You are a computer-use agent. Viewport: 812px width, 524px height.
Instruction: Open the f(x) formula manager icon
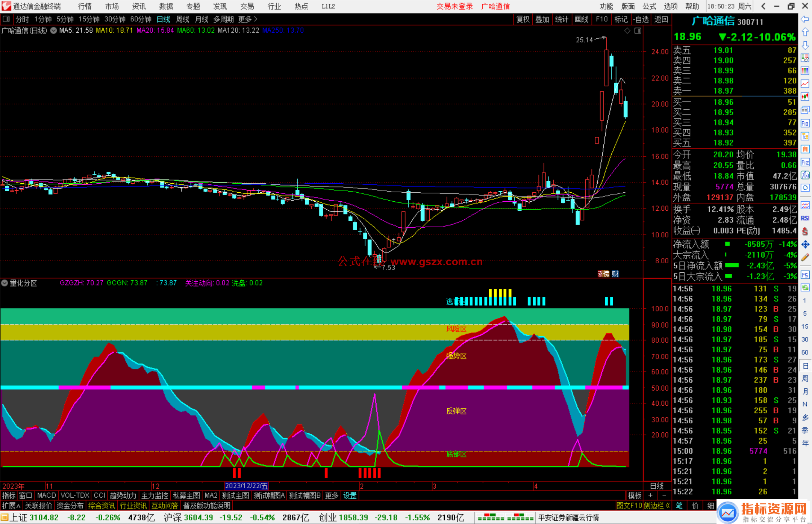pos(805,175)
